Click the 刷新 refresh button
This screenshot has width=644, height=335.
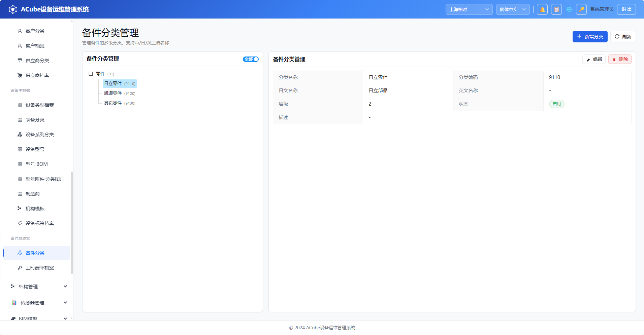tap(623, 37)
